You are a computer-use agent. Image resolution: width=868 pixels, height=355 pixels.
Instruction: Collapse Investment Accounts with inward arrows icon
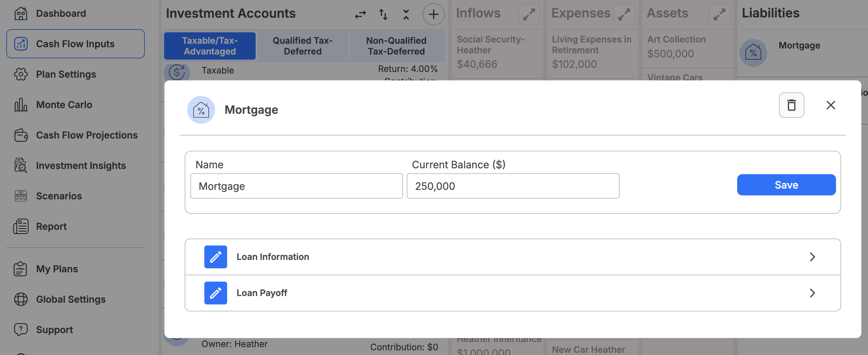tap(406, 14)
